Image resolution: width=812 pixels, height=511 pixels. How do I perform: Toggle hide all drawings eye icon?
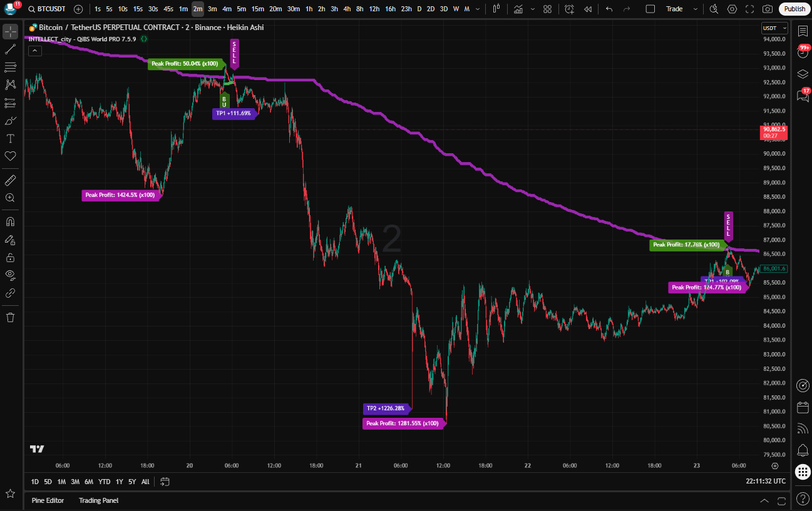pyautogui.click(x=10, y=275)
